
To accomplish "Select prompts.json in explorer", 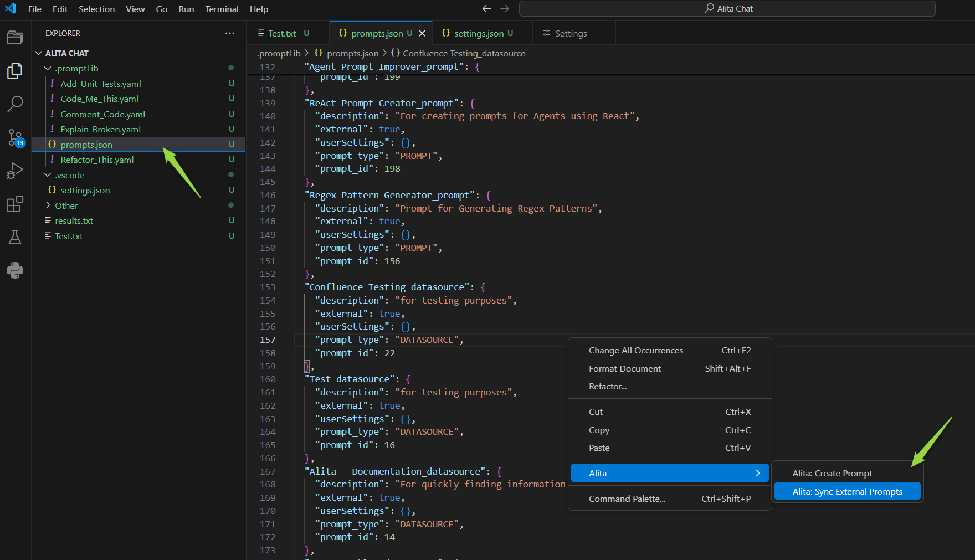I will [x=138, y=145].
